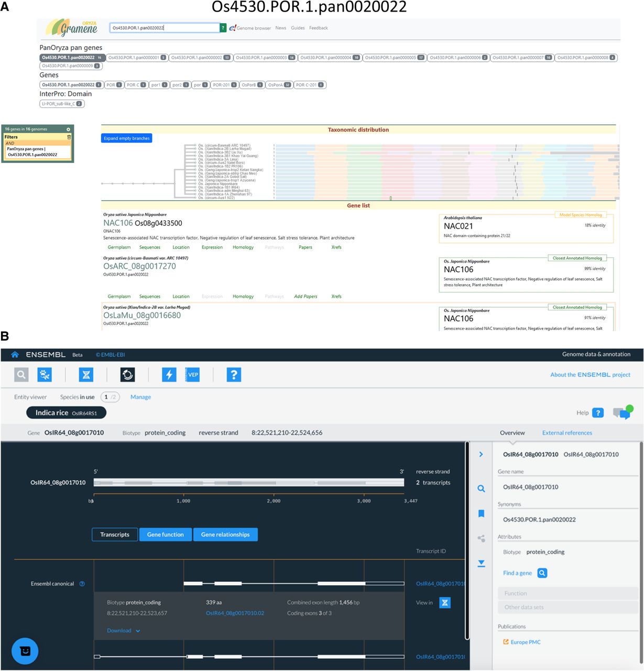The height and width of the screenshot is (671, 644).
Task: Launch the BLAST lightning bolt tool
Action: pyautogui.click(x=169, y=375)
